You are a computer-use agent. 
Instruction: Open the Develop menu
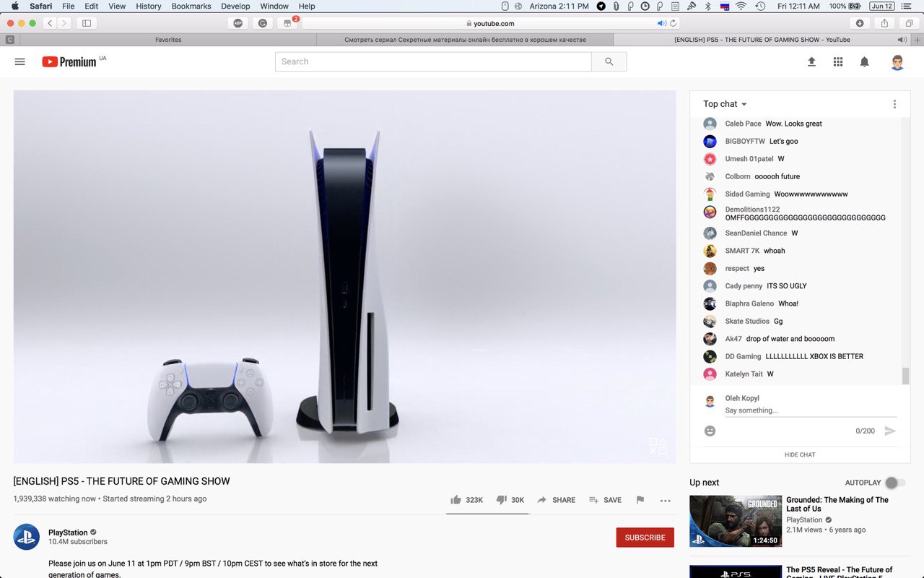(235, 6)
